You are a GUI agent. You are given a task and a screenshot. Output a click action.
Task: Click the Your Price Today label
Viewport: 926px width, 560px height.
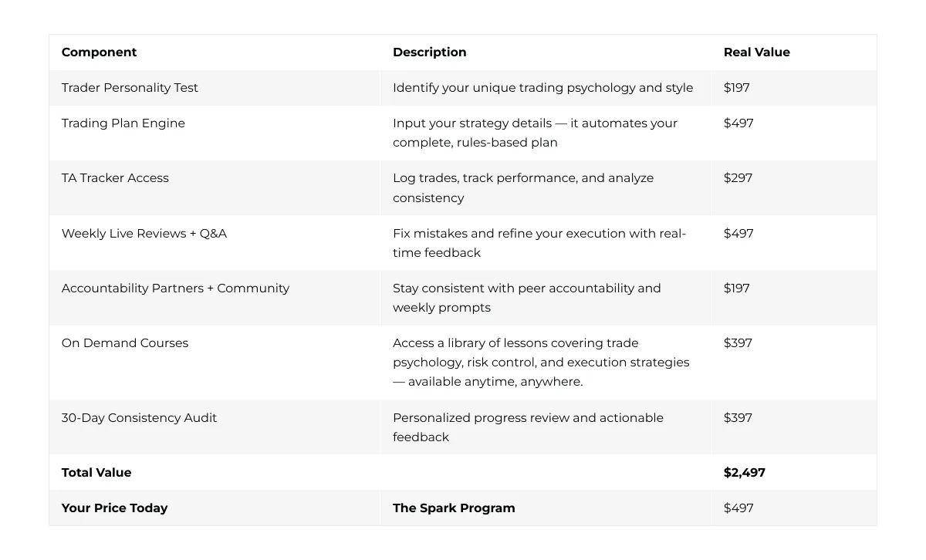[x=114, y=508]
